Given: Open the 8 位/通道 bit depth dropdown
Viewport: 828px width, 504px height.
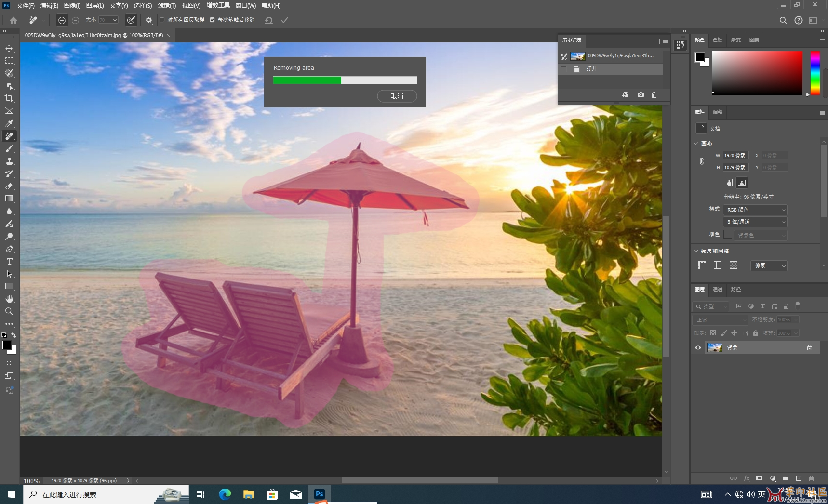Looking at the screenshot, I should [x=755, y=222].
